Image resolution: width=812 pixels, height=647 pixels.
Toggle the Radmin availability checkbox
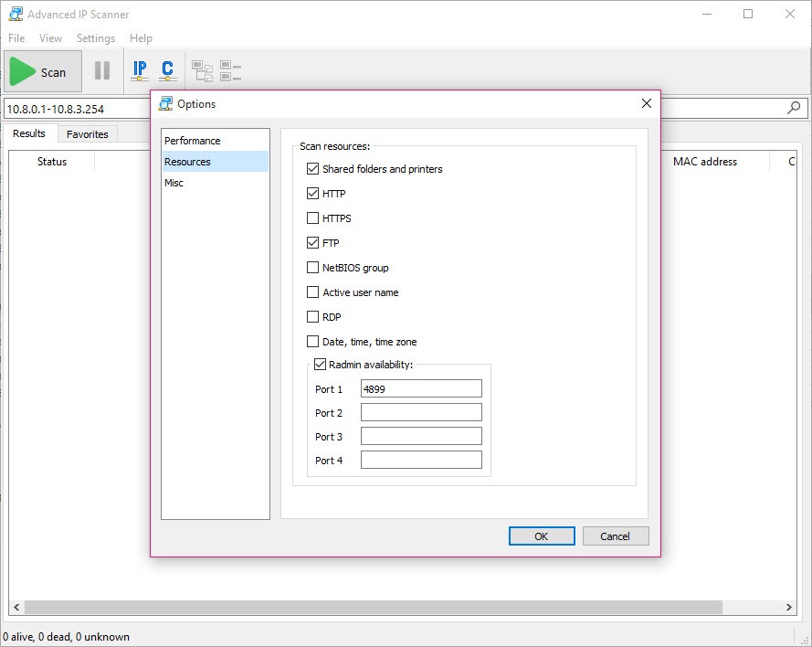320,365
